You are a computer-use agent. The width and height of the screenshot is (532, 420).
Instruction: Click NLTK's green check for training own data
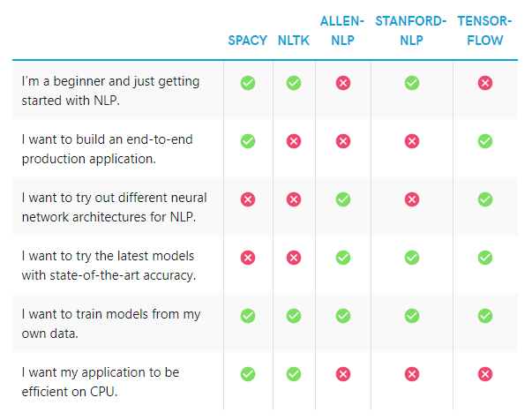tap(294, 316)
